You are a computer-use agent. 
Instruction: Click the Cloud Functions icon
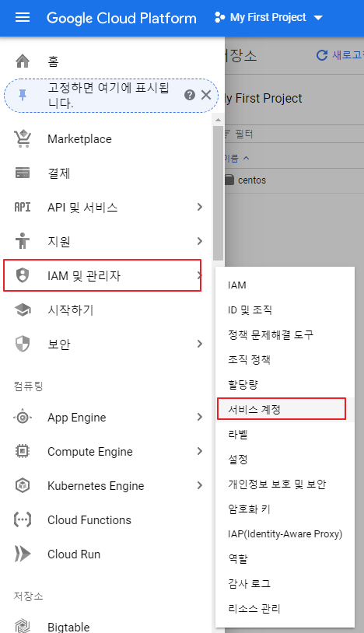pyautogui.click(x=23, y=519)
